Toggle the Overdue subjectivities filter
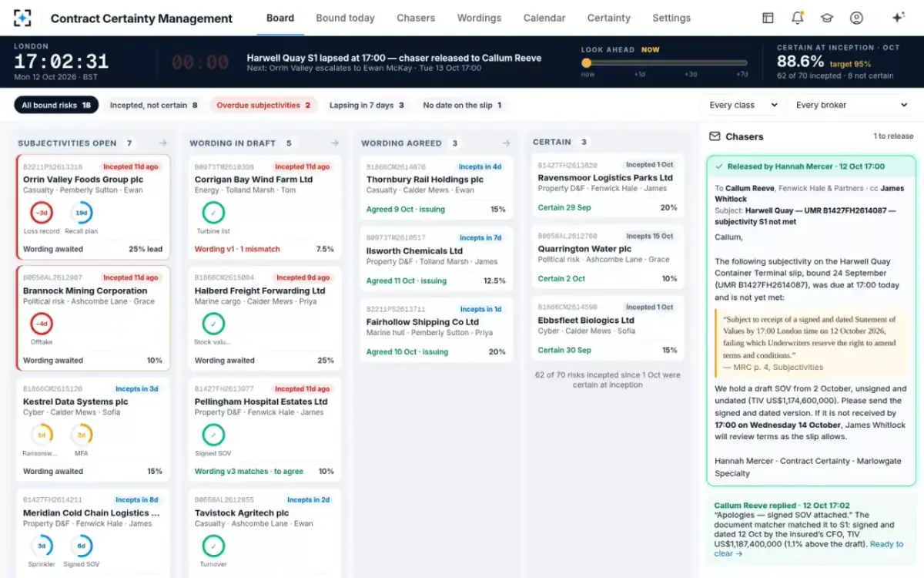The width and height of the screenshot is (924, 578). [x=263, y=105]
